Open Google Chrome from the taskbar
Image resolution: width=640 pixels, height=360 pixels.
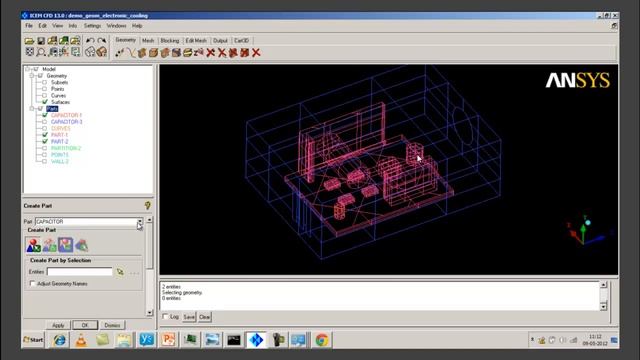coord(322,340)
